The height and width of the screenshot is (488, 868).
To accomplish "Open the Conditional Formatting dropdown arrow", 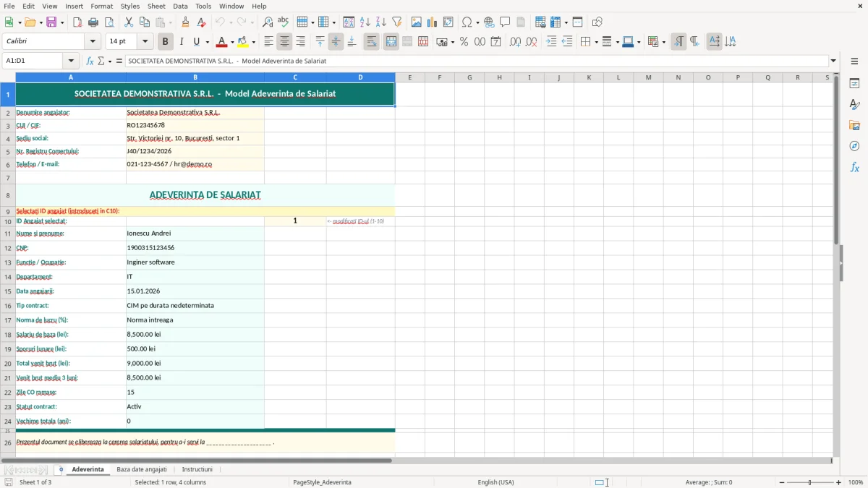I will coord(663,42).
